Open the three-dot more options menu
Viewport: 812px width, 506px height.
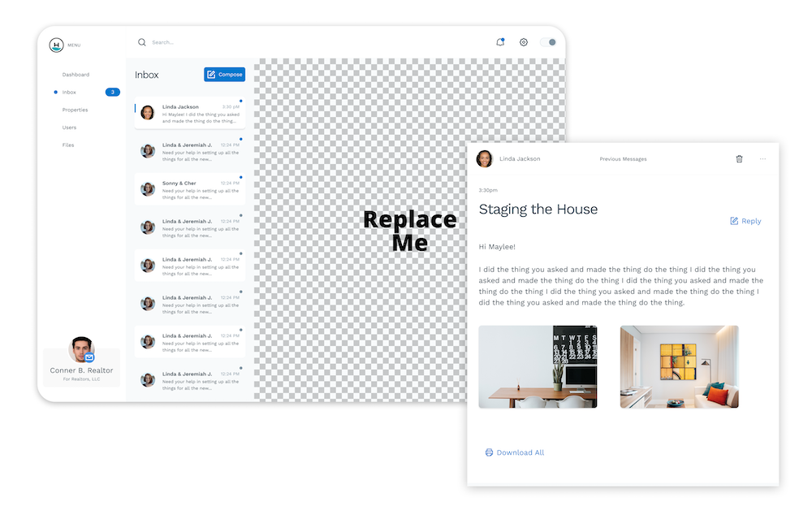click(762, 159)
